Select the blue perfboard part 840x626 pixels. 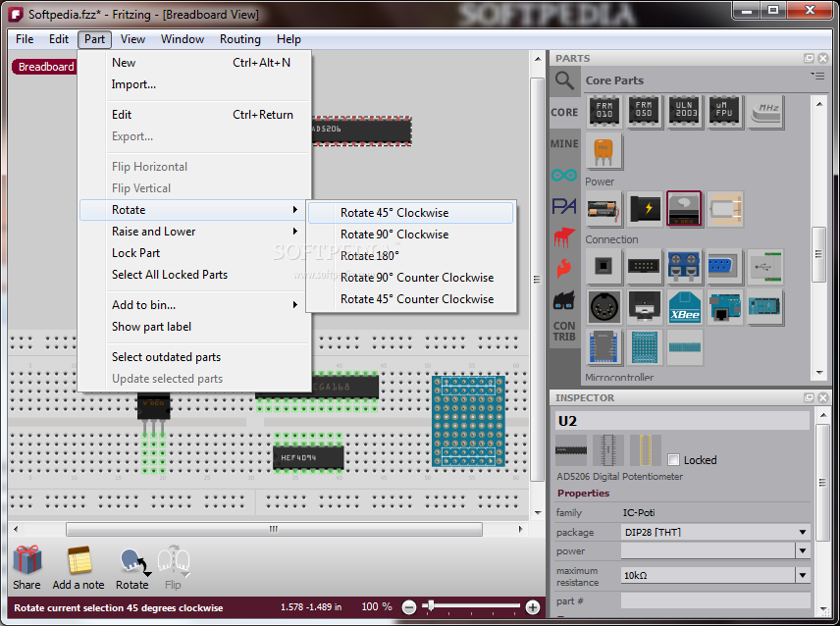(644, 347)
